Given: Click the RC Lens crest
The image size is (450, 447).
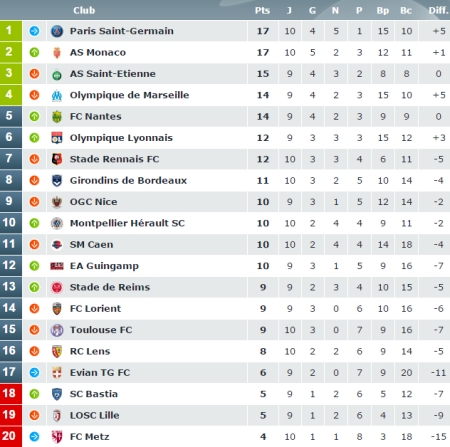Looking at the screenshot, I should (57, 351).
